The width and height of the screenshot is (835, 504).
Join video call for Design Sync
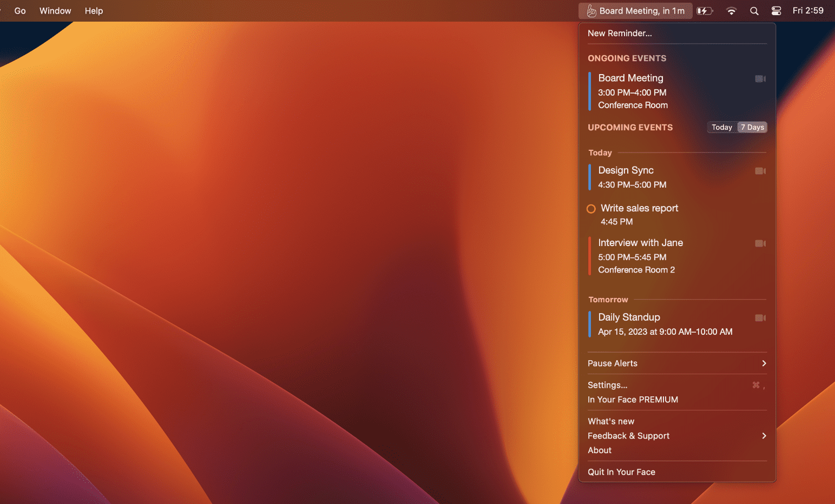pyautogui.click(x=760, y=171)
